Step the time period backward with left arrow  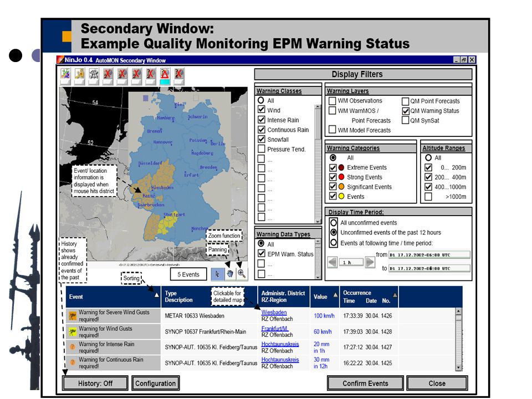tap(332, 262)
